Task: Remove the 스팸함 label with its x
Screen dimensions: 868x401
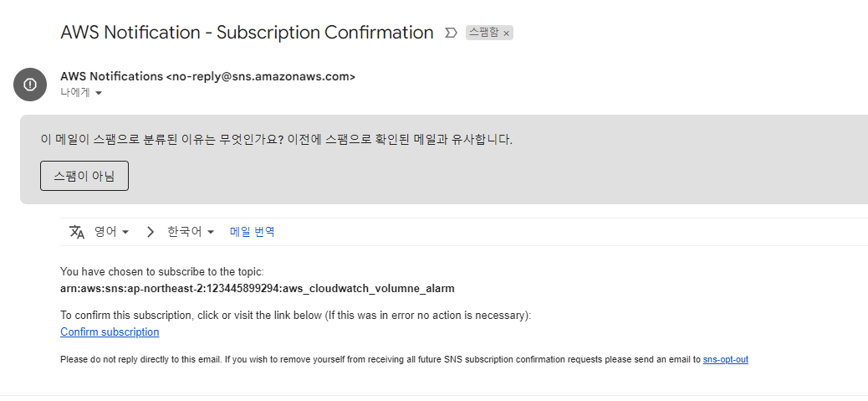Action: point(506,33)
